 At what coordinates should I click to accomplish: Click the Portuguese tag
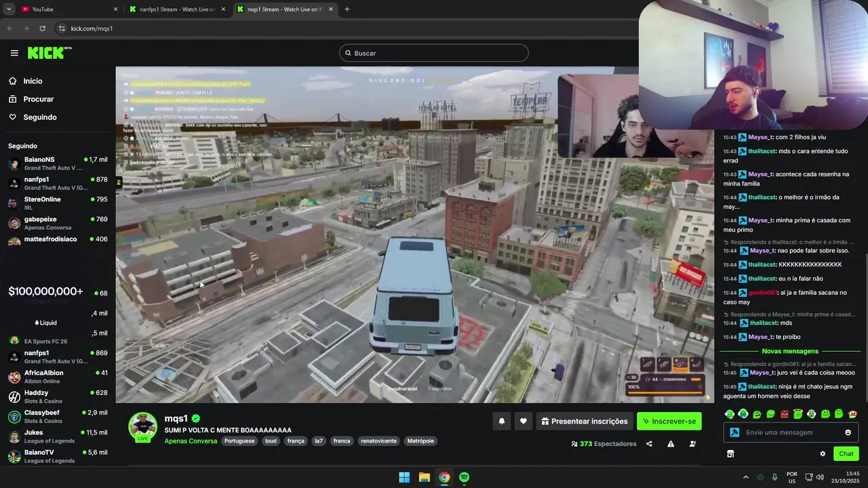point(239,441)
